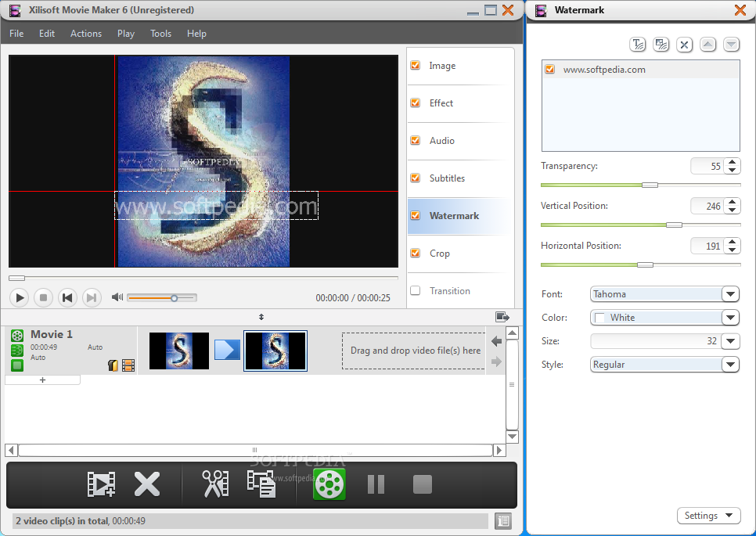Viewport: 756px width, 536px height.
Task: Open the Color dropdown showing White
Action: coord(730,318)
